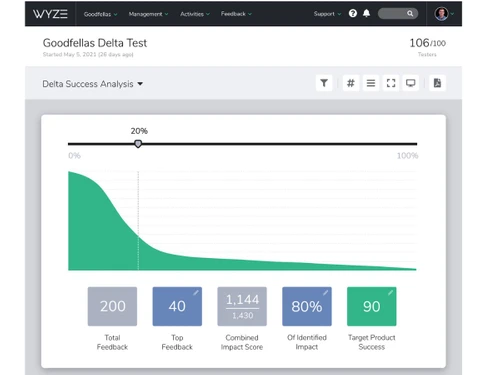Click the 200 Total Feedback tile

point(112,306)
